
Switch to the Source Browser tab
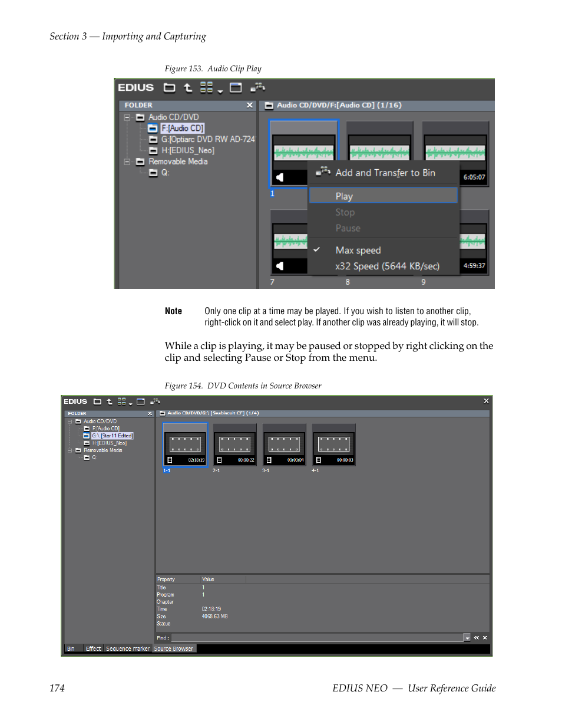pyautogui.click(x=174, y=649)
